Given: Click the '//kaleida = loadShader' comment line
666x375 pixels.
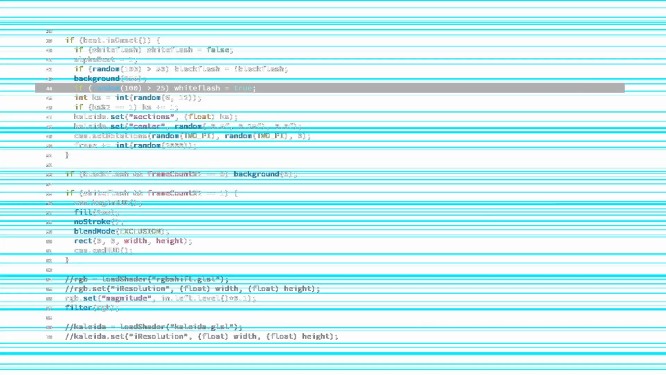Looking at the screenshot, I should (x=154, y=327).
